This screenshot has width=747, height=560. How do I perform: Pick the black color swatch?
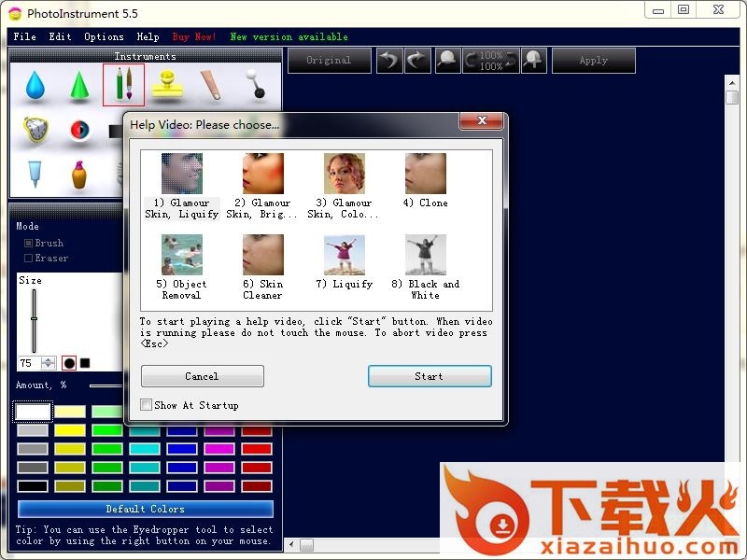click(x=33, y=486)
